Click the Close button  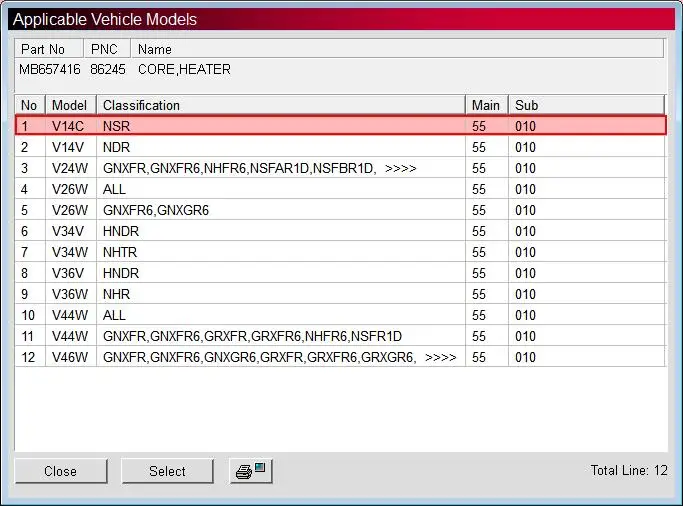(61, 471)
